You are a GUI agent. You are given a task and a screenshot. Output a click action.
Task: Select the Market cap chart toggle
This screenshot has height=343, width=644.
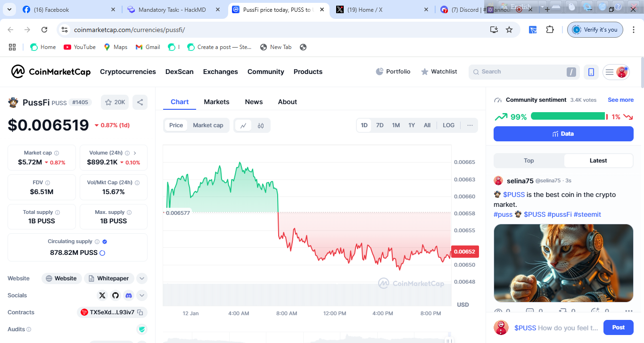click(208, 125)
